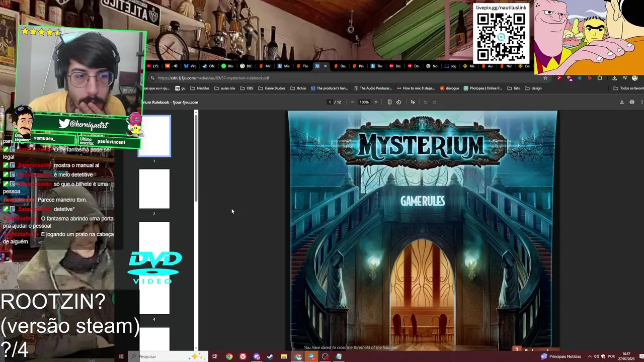The image size is (644, 362).
Task: Switch to the Day browser tab
Action: coord(340,66)
